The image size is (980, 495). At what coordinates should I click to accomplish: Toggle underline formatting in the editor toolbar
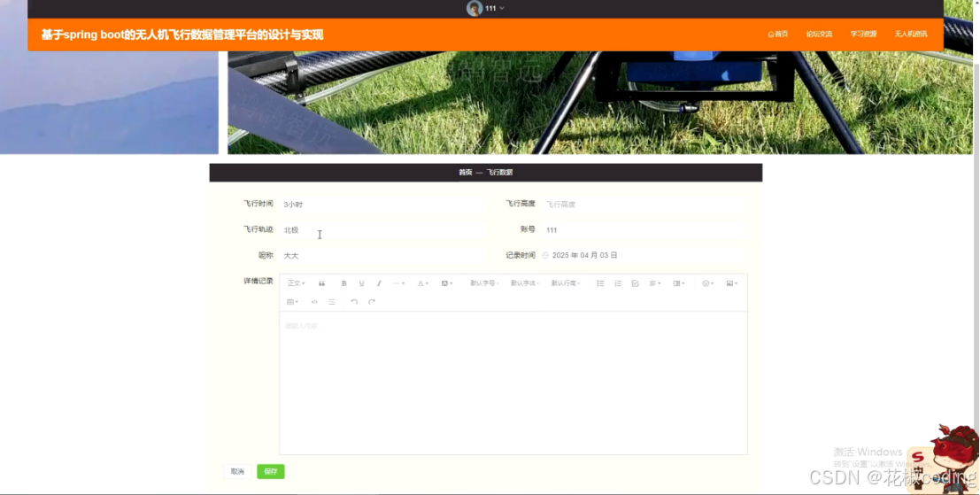pyautogui.click(x=361, y=283)
